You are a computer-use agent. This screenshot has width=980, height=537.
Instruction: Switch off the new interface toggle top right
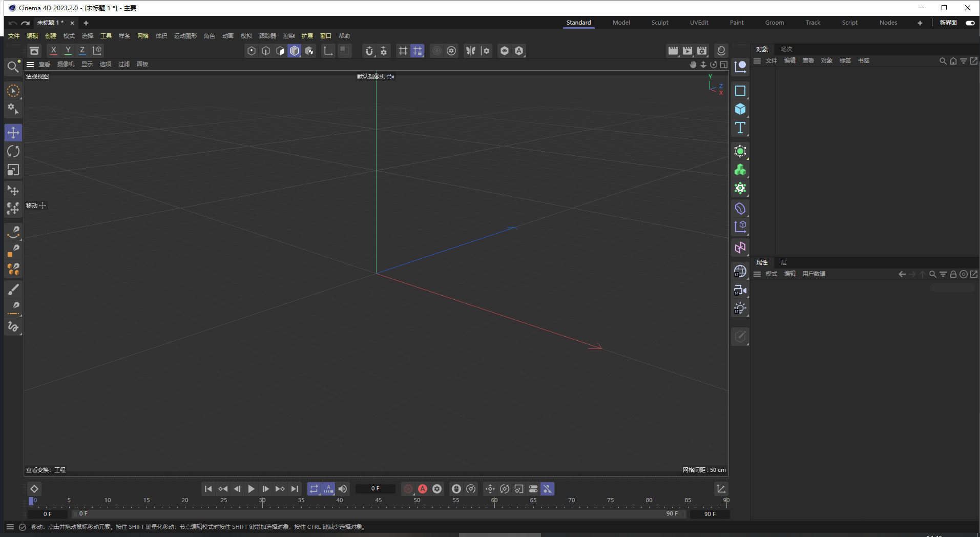pyautogui.click(x=970, y=23)
